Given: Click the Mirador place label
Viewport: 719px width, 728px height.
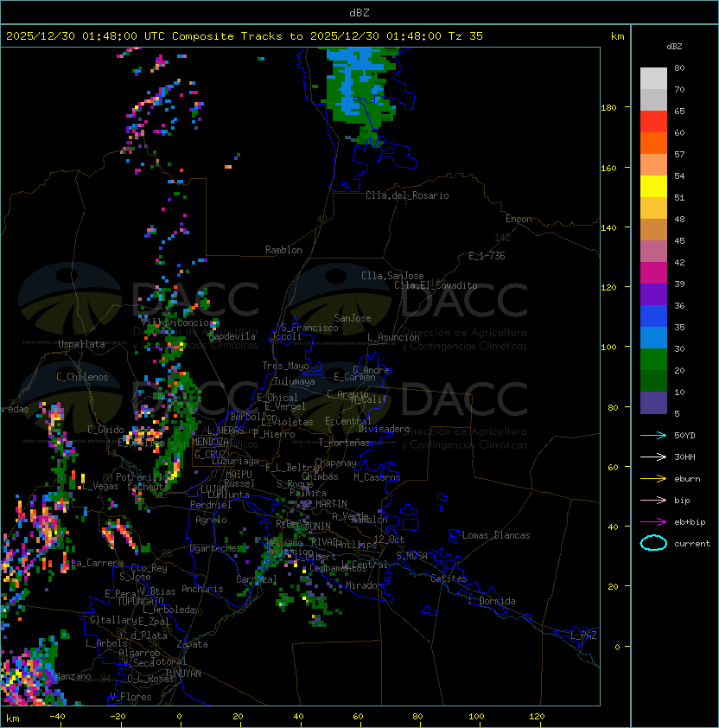Looking at the screenshot, I should (x=364, y=585).
